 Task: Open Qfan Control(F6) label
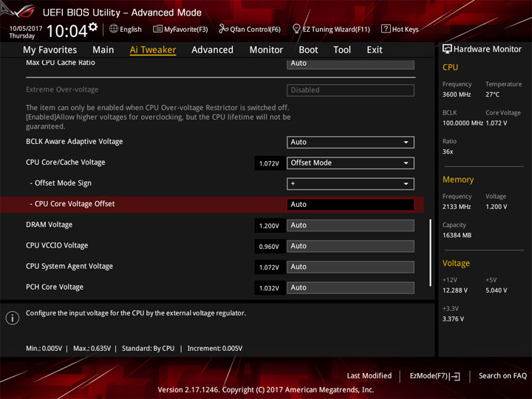(255, 29)
